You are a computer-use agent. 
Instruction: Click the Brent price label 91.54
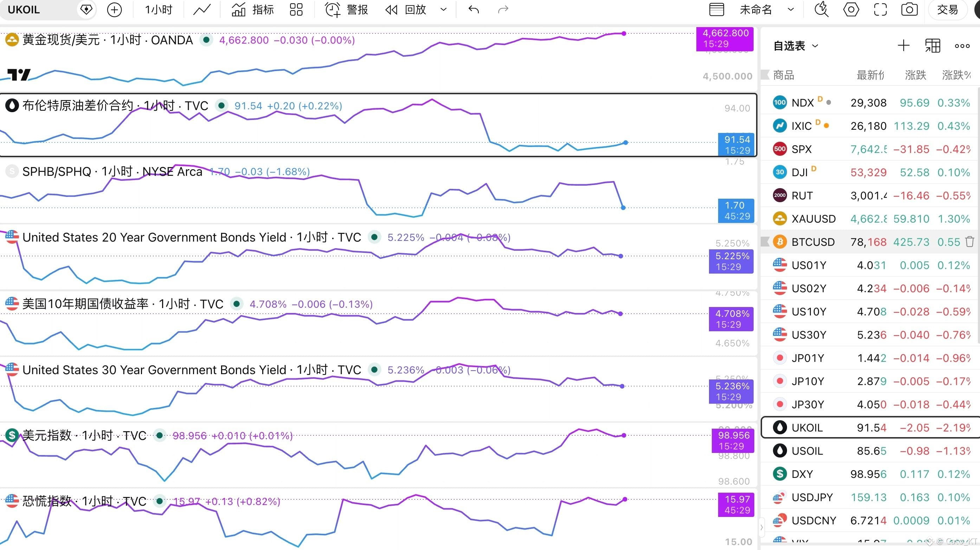coord(736,145)
